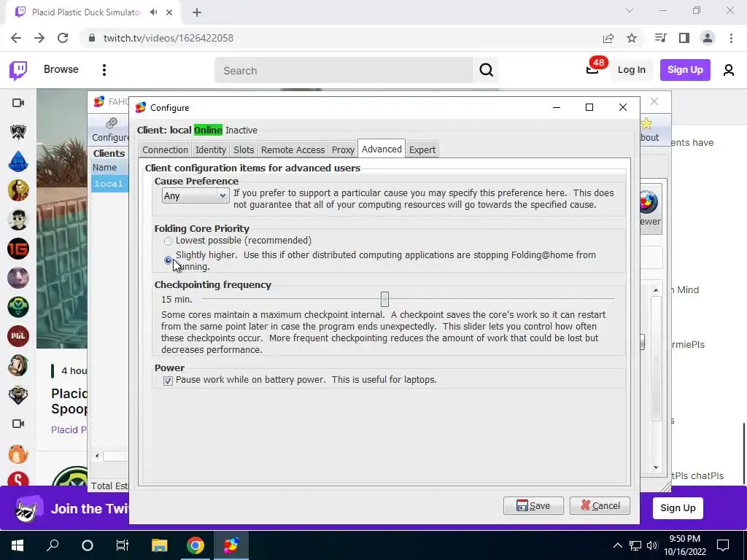The image size is (747, 560).
Task: Click the PGL channel avatar in sidebar
Action: coord(18,336)
